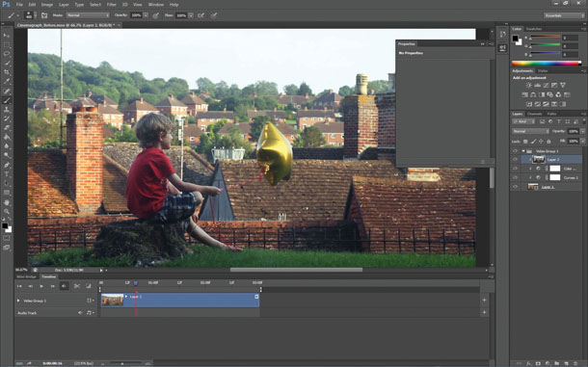This screenshot has width=588, height=367.
Task: Select the Hand tool
Action: (7, 202)
